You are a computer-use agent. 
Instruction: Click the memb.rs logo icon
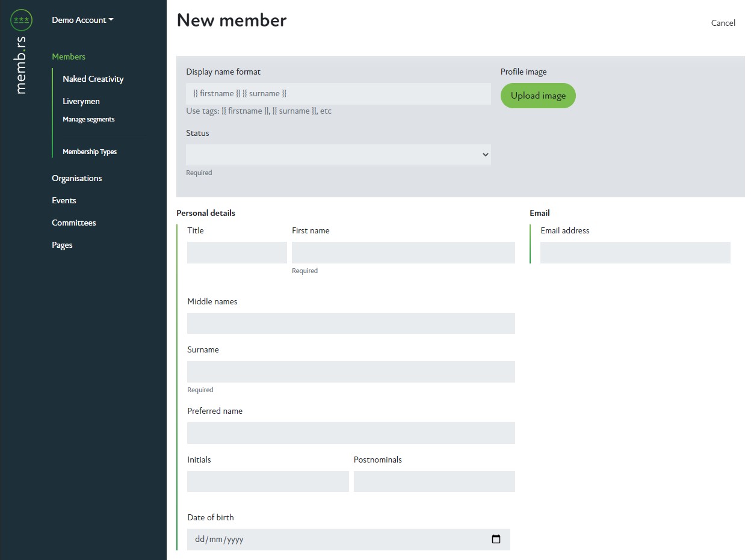[22, 20]
